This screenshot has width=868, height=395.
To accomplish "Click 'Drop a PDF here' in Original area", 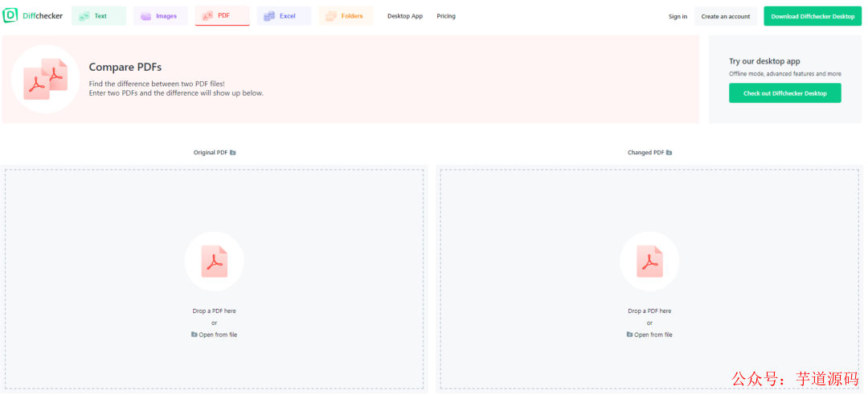I will [215, 311].
